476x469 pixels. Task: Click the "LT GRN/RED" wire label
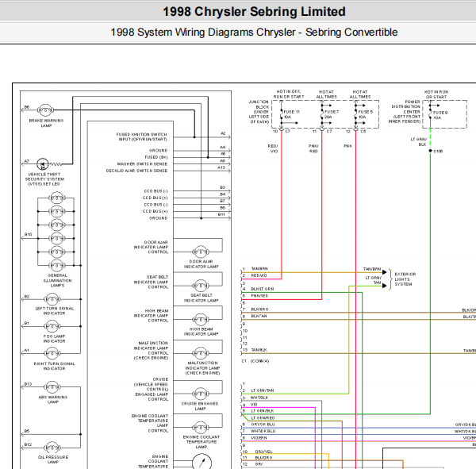click(x=263, y=418)
